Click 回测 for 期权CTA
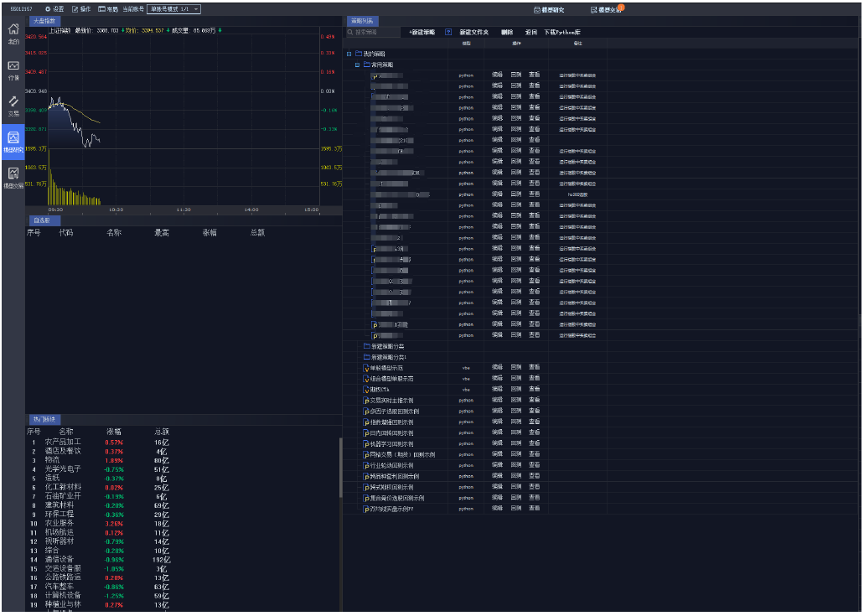The width and height of the screenshot is (864, 616). pos(515,389)
